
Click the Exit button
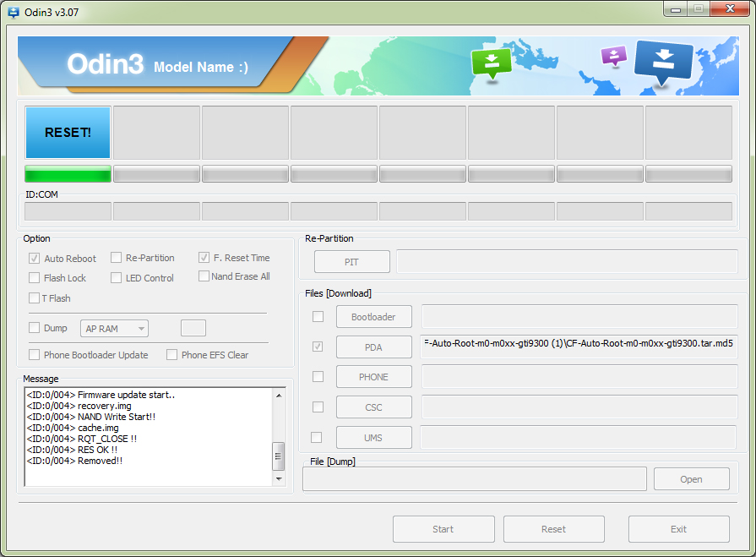click(x=679, y=529)
